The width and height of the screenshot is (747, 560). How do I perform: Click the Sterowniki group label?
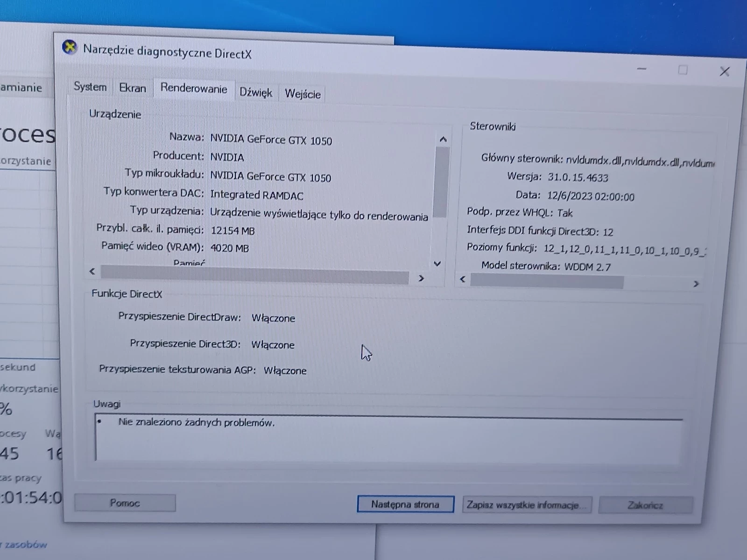pyautogui.click(x=493, y=126)
